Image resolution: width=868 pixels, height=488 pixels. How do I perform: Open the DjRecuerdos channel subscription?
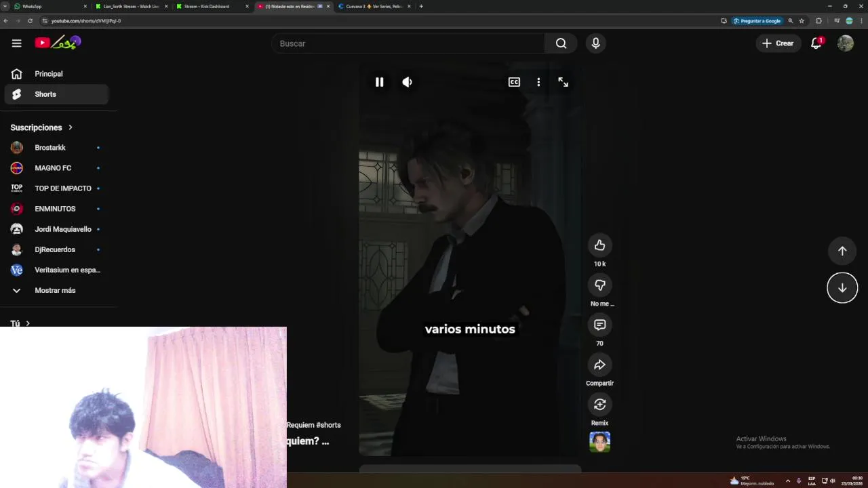(x=56, y=249)
